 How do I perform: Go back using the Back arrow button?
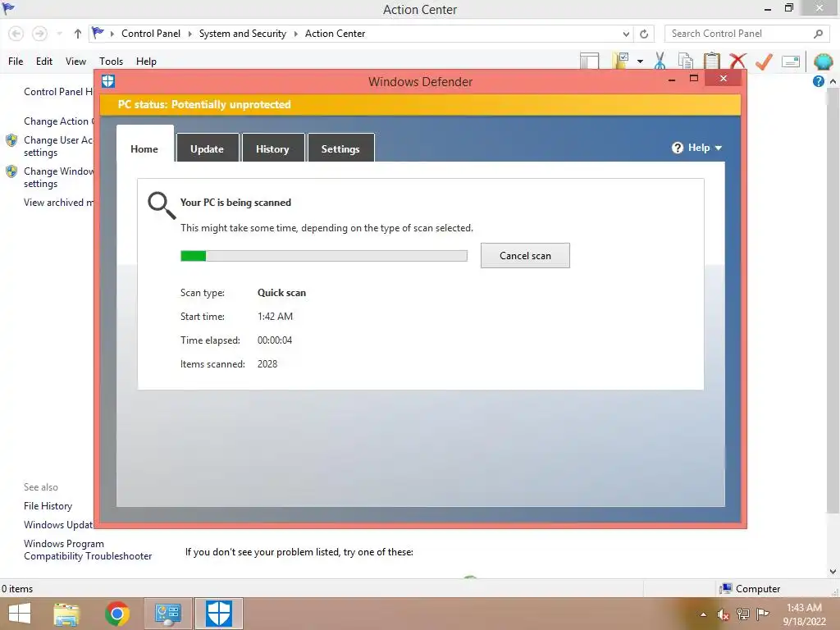pyautogui.click(x=16, y=34)
